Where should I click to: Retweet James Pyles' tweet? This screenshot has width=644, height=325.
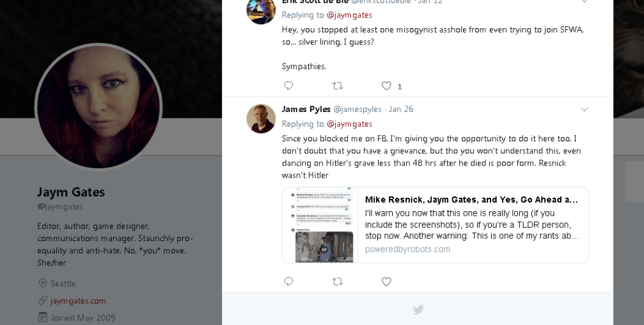[338, 281]
